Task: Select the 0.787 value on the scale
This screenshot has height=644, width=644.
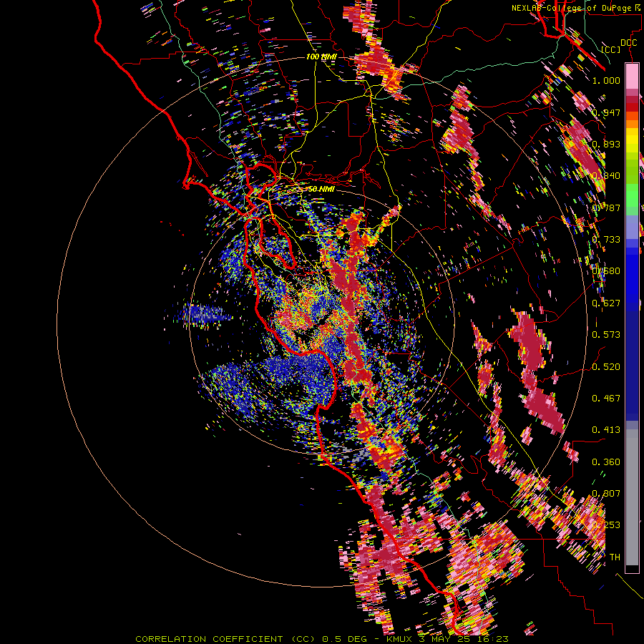Action: pos(606,208)
